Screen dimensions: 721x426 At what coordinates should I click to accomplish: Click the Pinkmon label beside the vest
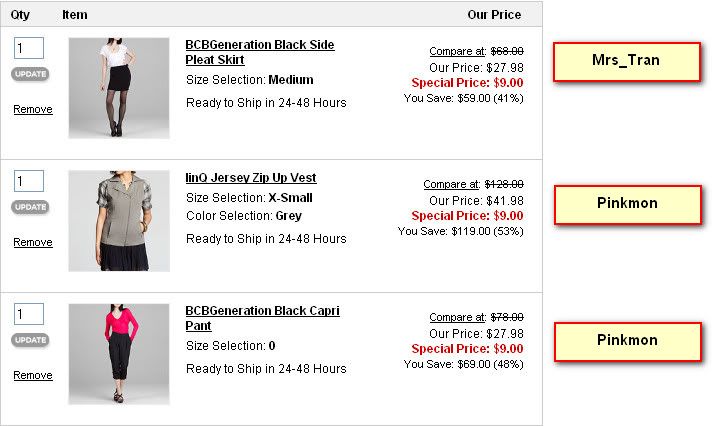coord(627,204)
